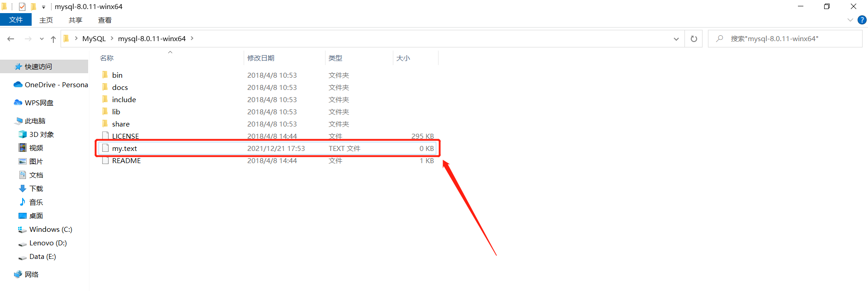Viewport: 868px width, 291px height.
Task: Click 0 KB size of my.text
Action: click(427, 148)
